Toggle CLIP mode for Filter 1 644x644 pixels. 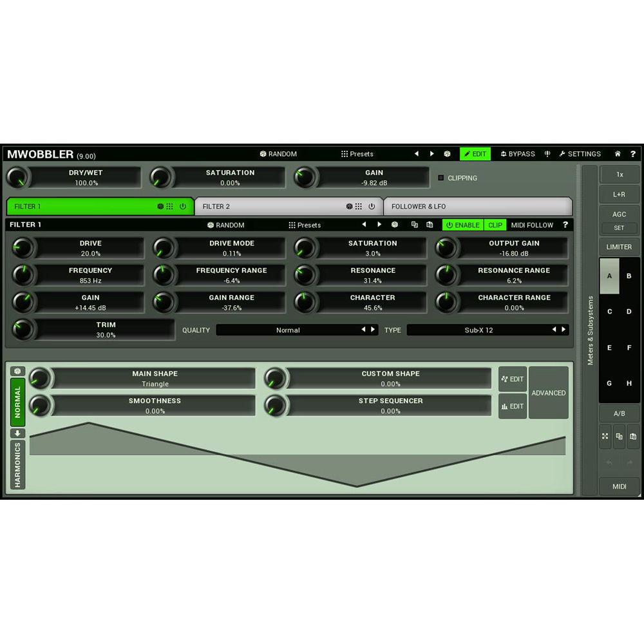pyautogui.click(x=495, y=225)
